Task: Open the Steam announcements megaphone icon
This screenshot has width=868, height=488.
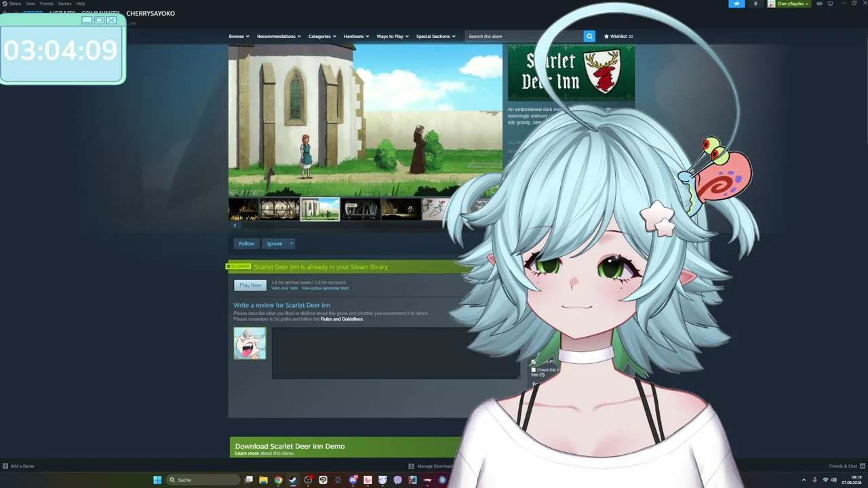Action: click(x=736, y=3)
